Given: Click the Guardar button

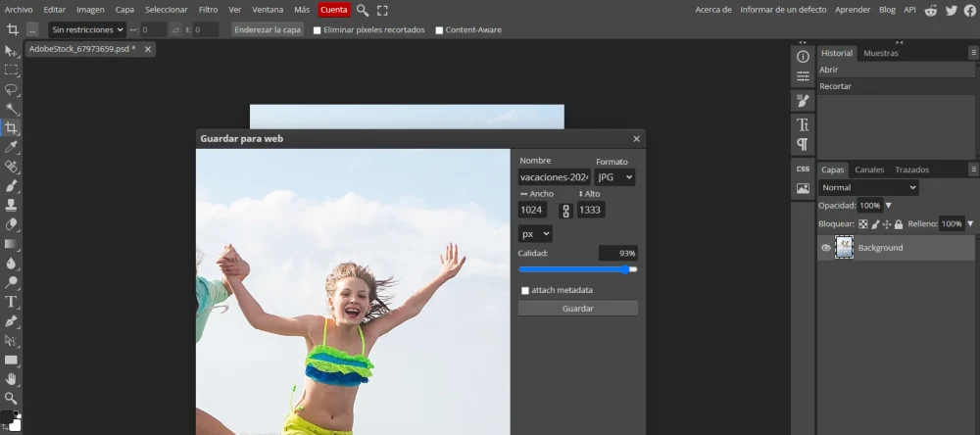Looking at the screenshot, I should click(578, 308).
